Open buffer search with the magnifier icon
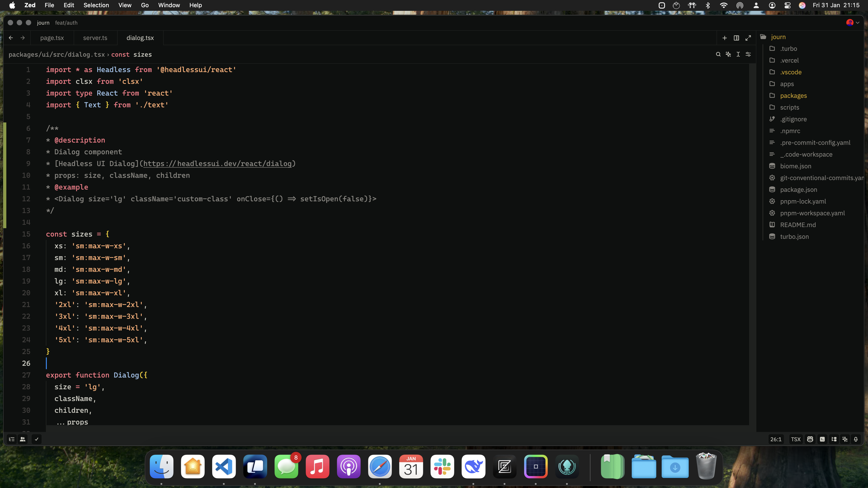 (718, 54)
